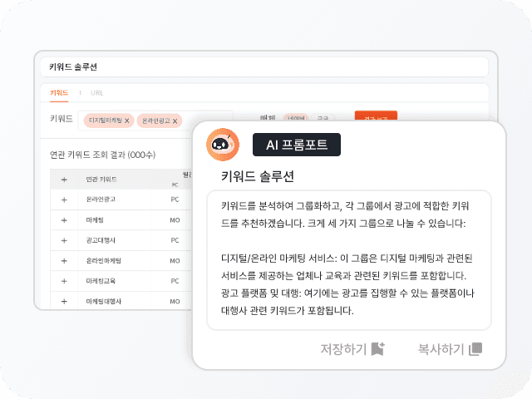Click the PC value in 광고대행사 row
Screen dimensions: 532x399
coord(175,240)
